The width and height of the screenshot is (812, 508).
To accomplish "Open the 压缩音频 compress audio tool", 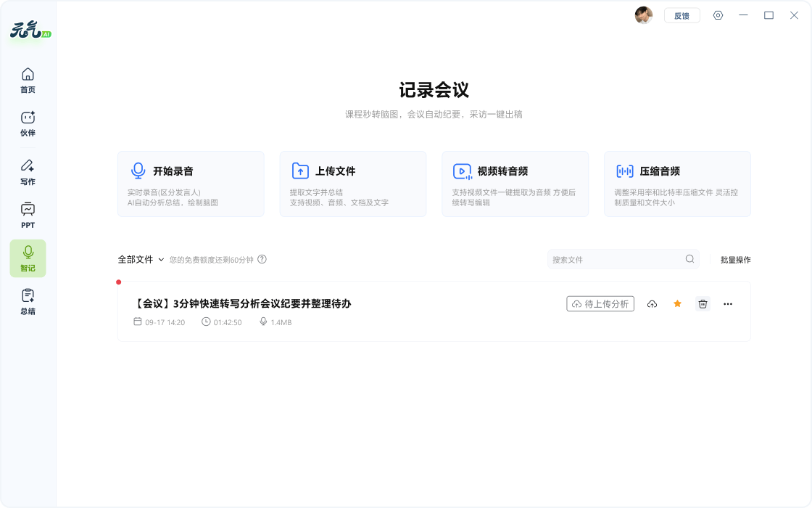I will [x=677, y=184].
